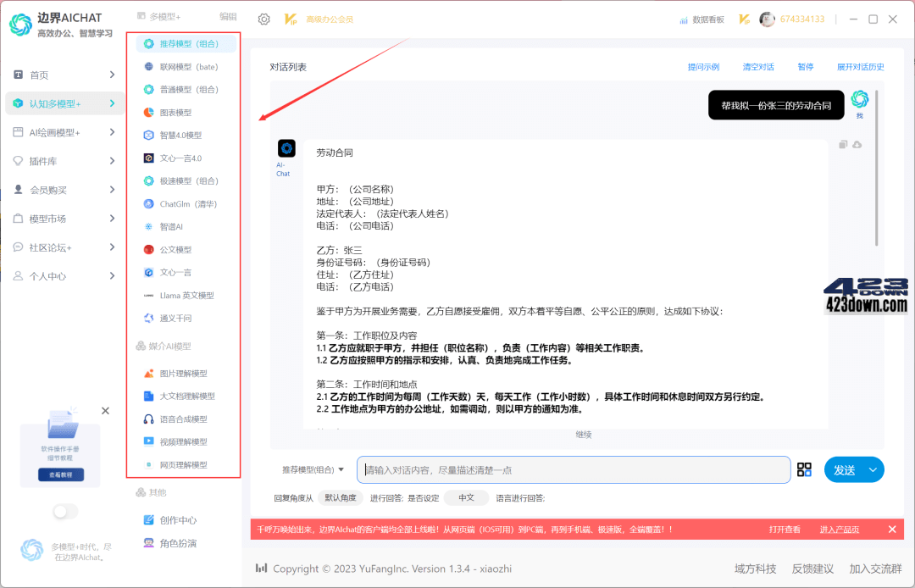Select the 联网模型（bate） globe icon

(149, 66)
